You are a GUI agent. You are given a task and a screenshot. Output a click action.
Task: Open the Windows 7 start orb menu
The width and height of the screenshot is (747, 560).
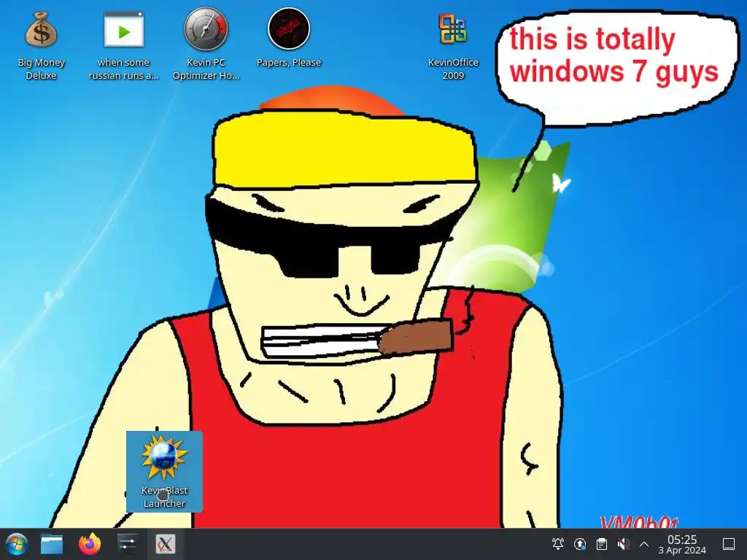[x=16, y=544]
